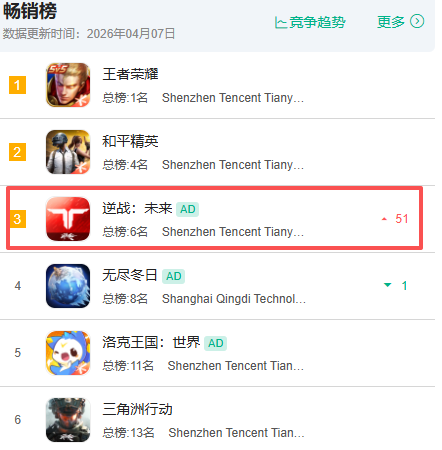Click the AD badge next to 无尽冬日

coord(173,276)
